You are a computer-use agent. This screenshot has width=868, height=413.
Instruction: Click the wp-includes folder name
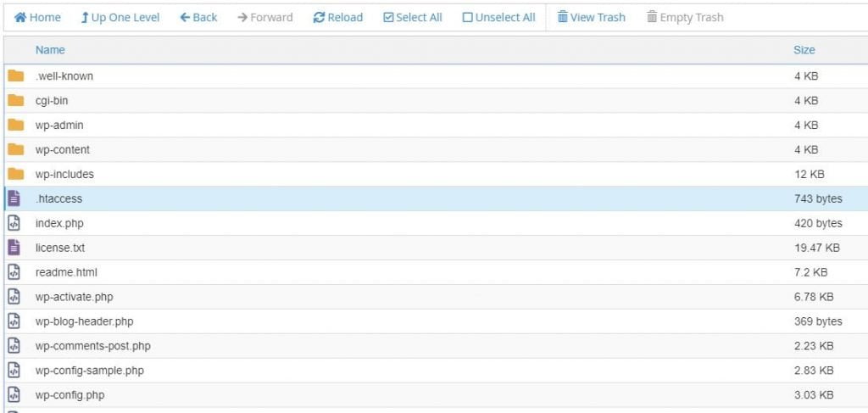click(x=64, y=175)
